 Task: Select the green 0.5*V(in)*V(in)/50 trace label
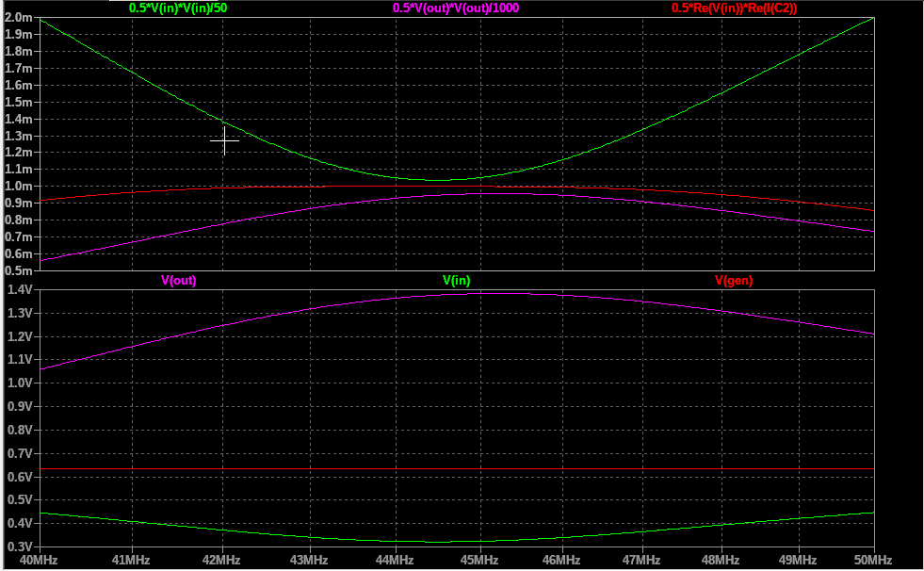coord(178,8)
